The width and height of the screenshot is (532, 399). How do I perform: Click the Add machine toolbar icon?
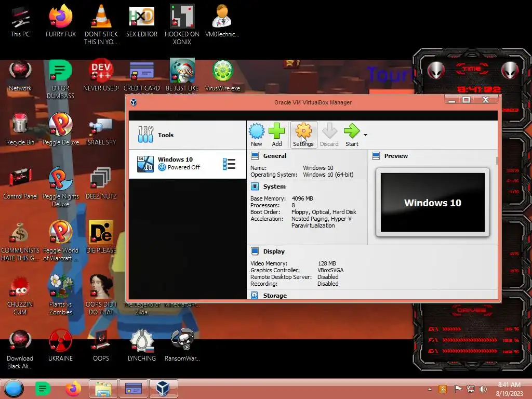pyautogui.click(x=277, y=135)
